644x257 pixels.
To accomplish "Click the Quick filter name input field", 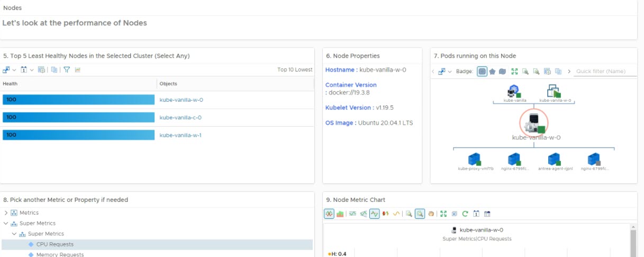I will click(x=605, y=72).
